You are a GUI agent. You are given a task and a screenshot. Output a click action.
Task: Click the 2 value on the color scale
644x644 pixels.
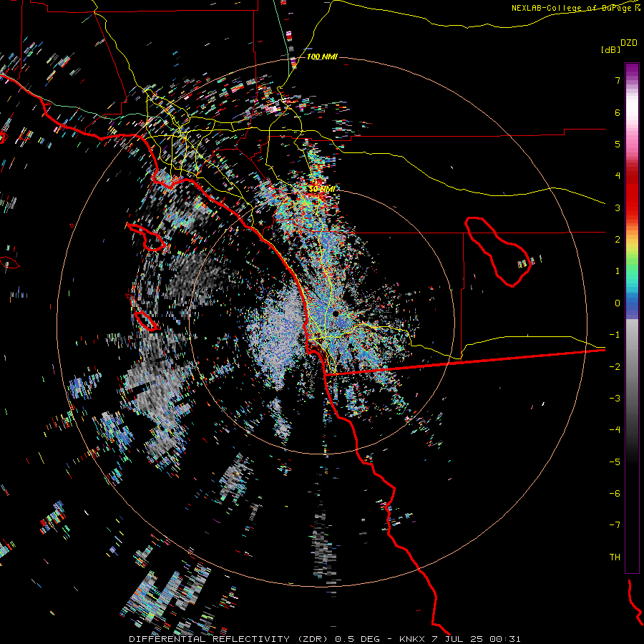coord(618,240)
